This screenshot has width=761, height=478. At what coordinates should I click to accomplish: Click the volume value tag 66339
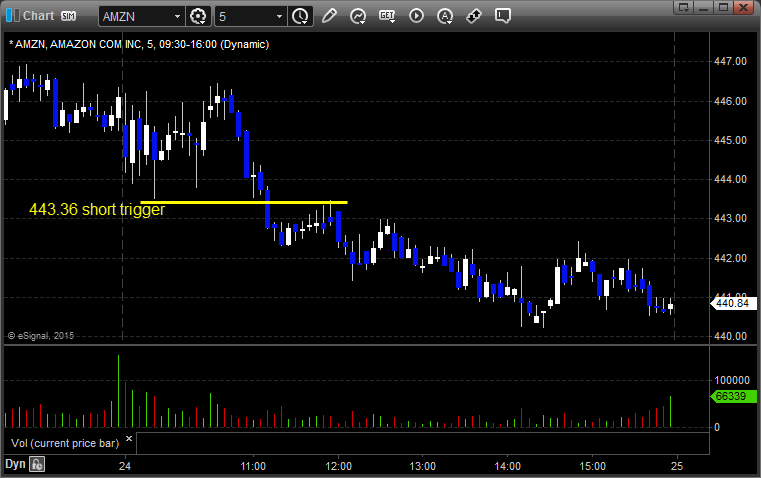(x=732, y=396)
